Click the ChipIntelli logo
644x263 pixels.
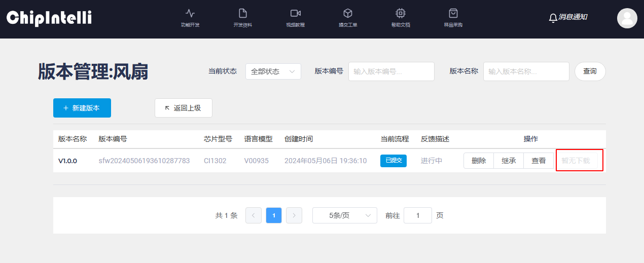[49, 18]
